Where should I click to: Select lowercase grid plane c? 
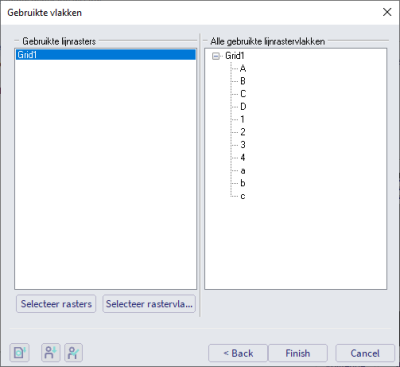point(243,196)
